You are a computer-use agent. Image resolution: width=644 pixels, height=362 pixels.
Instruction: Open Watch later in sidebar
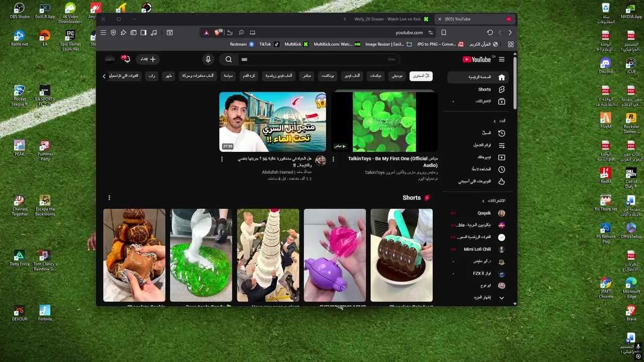(x=478, y=169)
